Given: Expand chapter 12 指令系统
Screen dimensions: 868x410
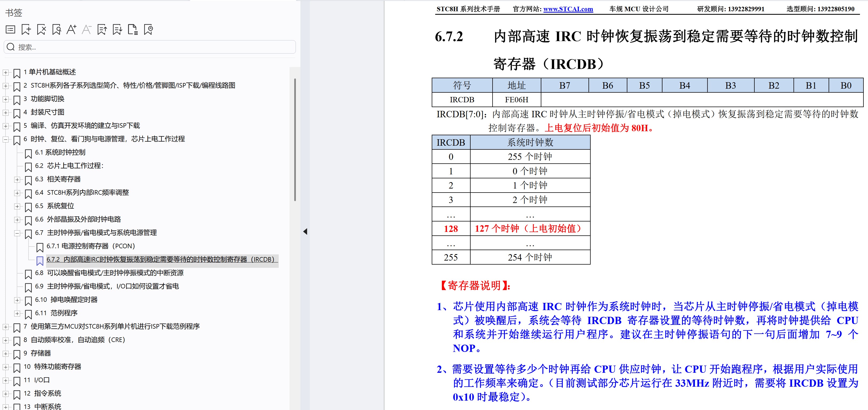Looking at the screenshot, I should [x=5, y=394].
